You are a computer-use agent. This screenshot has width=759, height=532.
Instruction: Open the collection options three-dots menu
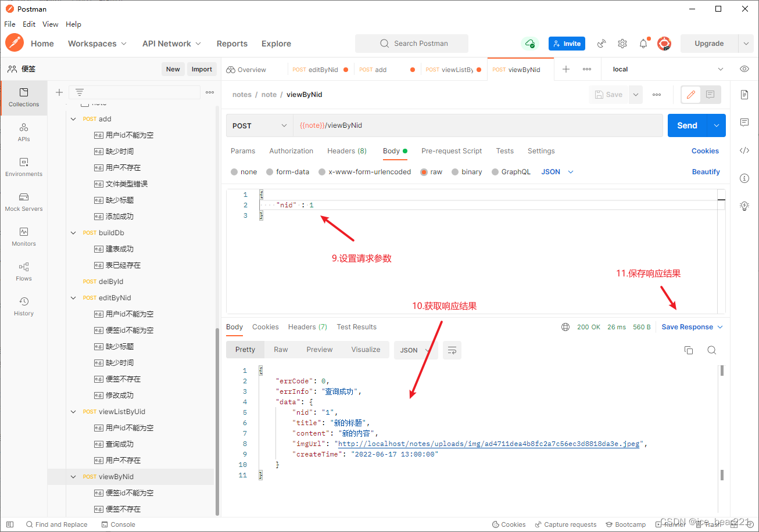(210, 92)
